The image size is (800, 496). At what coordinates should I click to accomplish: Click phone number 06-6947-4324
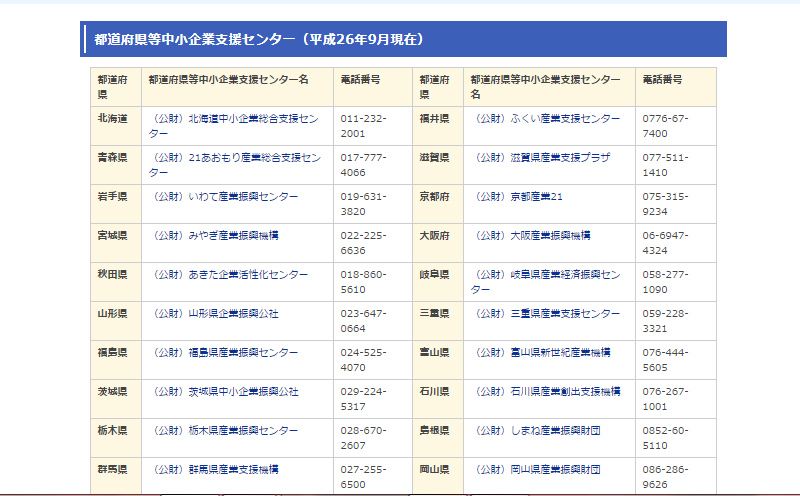pos(665,243)
